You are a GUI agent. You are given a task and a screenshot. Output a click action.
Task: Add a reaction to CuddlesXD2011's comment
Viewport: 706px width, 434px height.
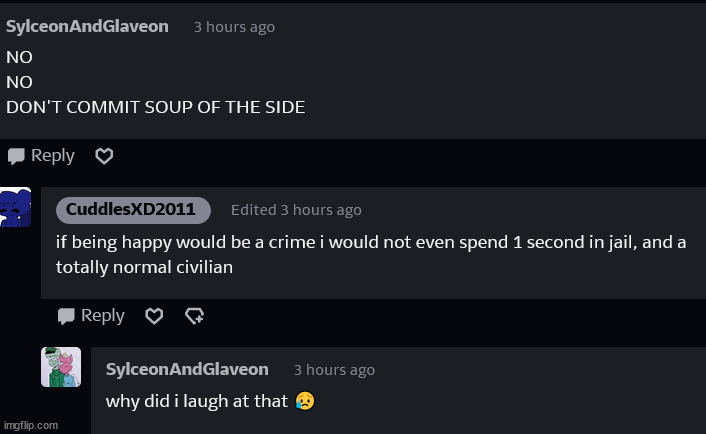click(x=194, y=316)
